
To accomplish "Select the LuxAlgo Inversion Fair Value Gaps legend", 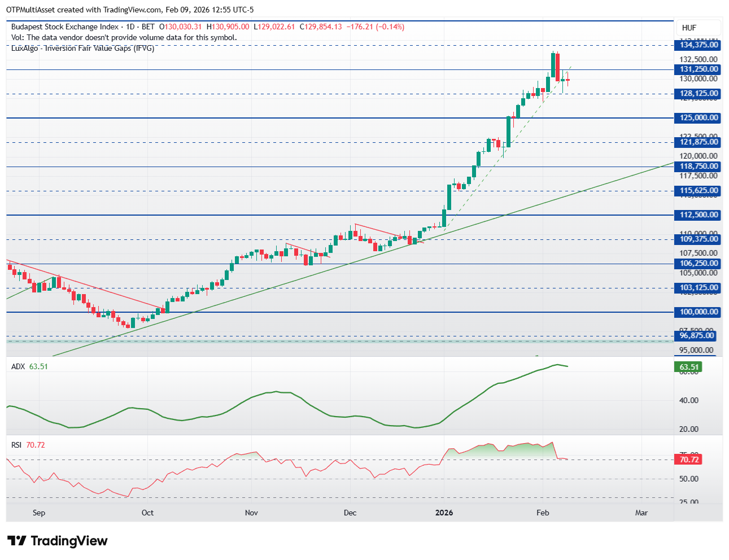I will pos(82,48).
